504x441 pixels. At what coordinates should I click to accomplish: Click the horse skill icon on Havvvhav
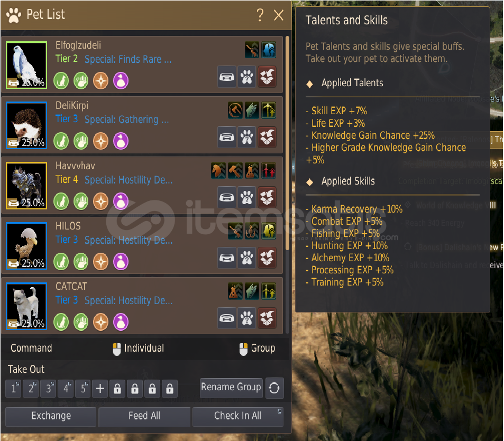click(218, 171)
